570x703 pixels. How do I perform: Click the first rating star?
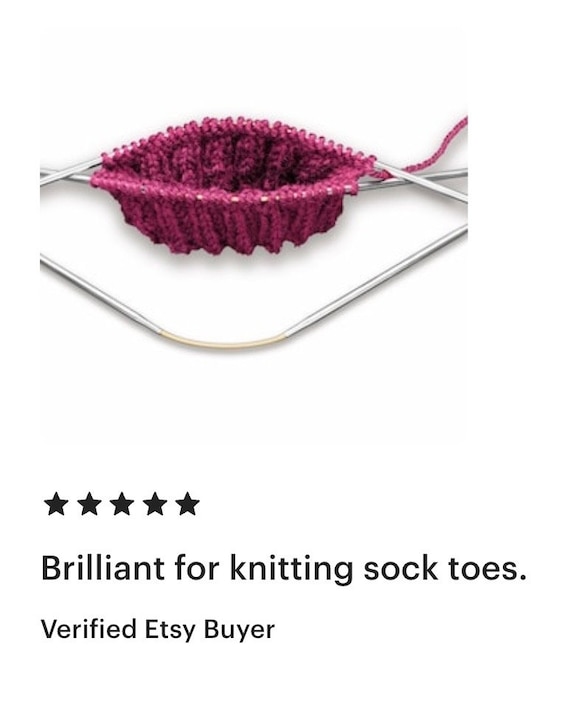point(57,504)
